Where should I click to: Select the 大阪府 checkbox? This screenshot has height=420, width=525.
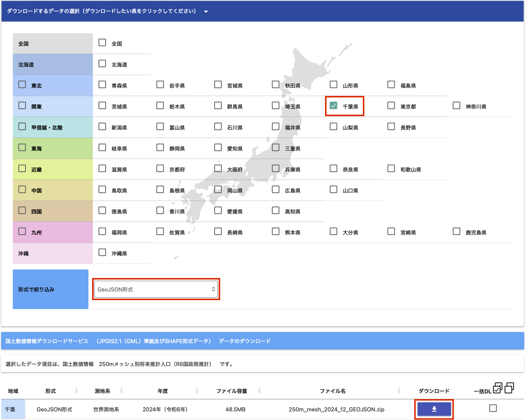[x=218, y=169]
